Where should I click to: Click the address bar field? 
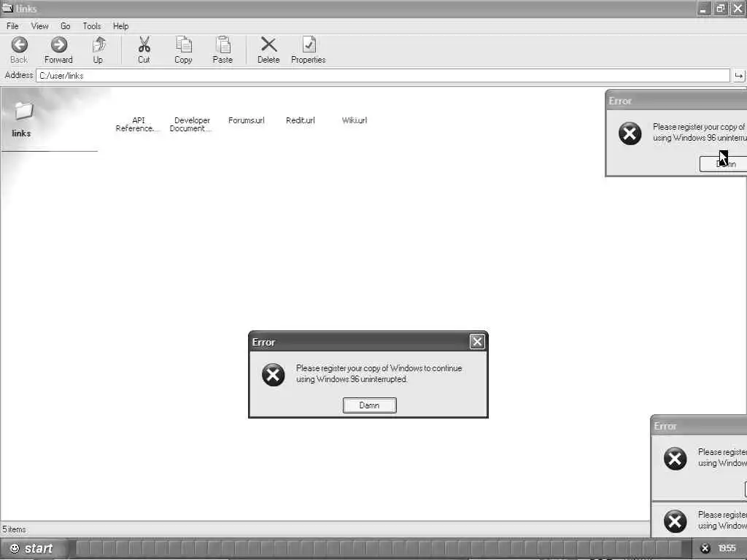pyautogui.click(x=382, y=76)
